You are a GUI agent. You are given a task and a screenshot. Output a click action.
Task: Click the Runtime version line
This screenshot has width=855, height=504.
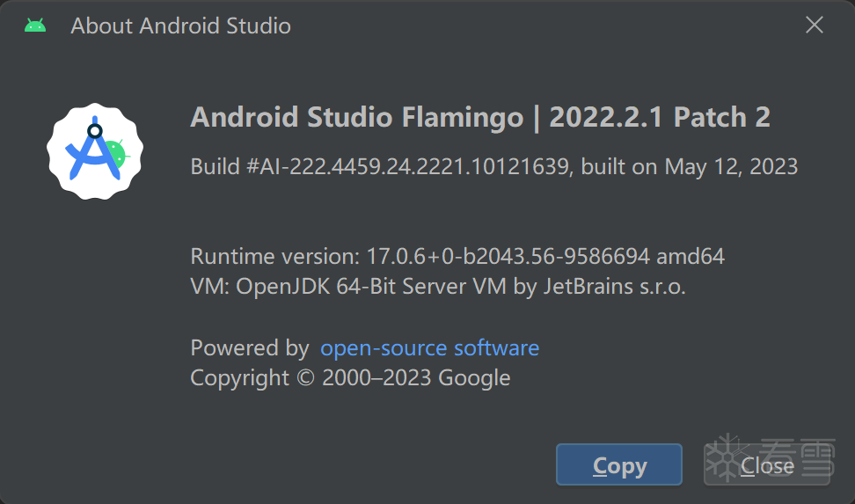(457, 257)
